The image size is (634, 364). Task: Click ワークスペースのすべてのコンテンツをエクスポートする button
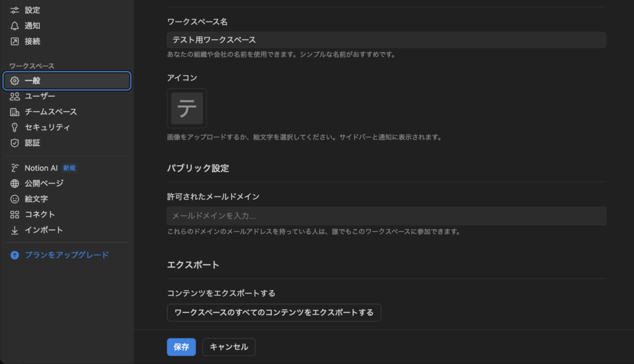274,313
